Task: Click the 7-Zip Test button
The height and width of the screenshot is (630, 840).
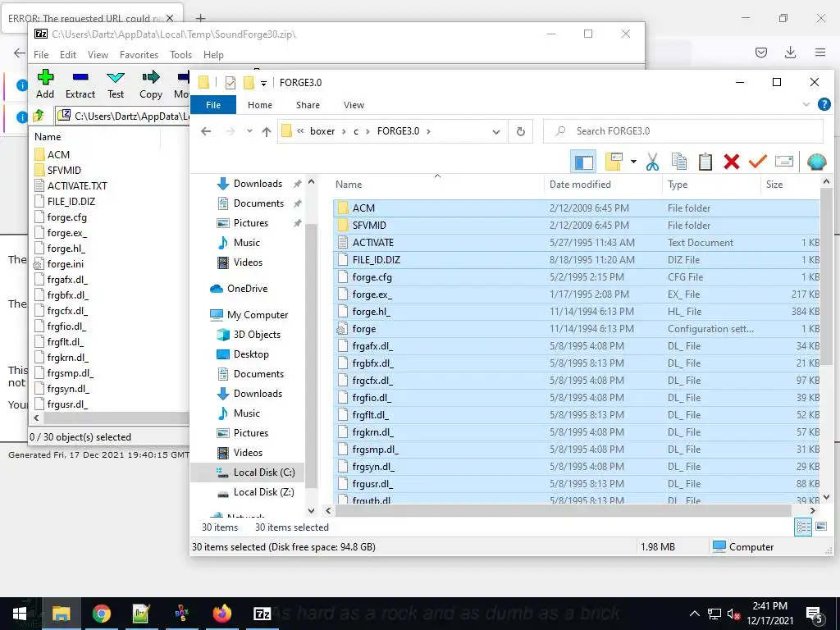Action: (116, 84)
